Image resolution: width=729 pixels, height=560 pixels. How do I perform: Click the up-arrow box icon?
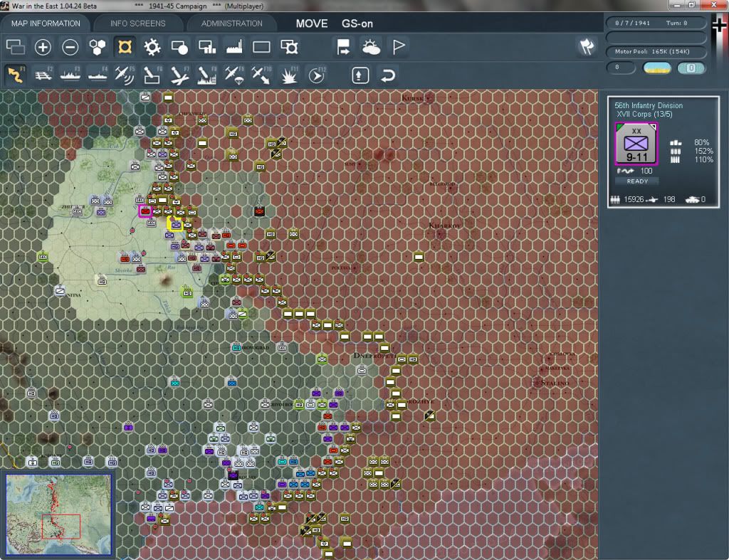point(360,75)
